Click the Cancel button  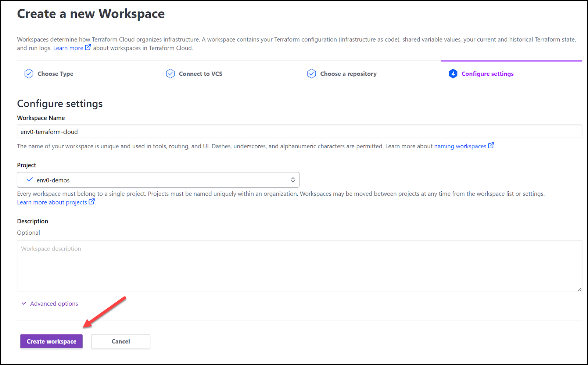[x=121, y=341]
